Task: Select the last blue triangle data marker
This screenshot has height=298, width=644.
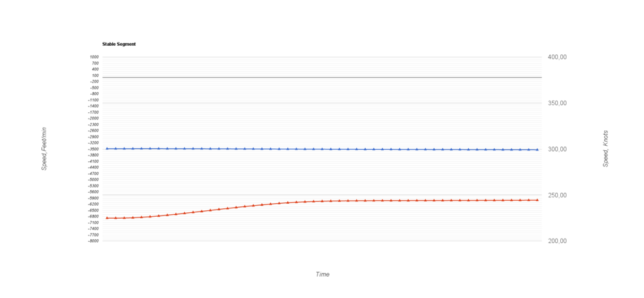Action: [x=537, y=150]
